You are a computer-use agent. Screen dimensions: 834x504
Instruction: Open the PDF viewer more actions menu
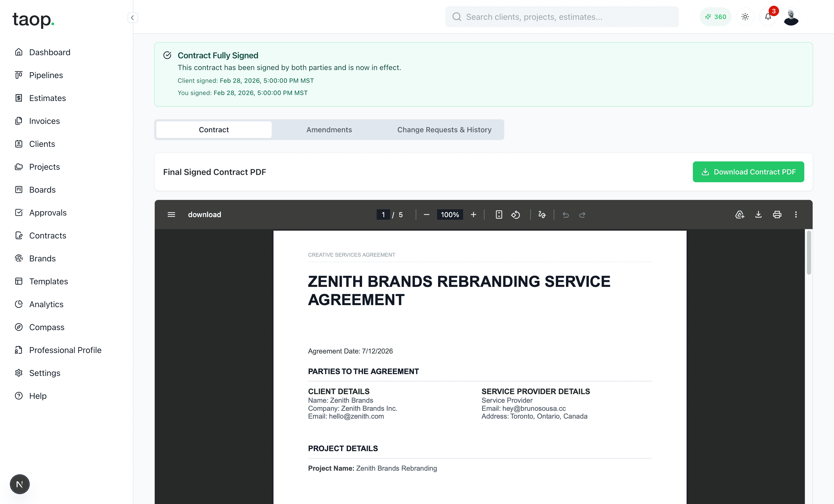[796, 215]
